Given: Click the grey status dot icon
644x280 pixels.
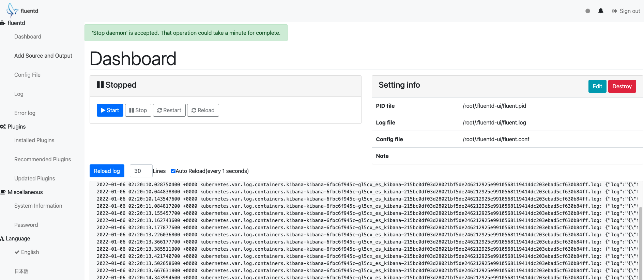Looking at the screenshot, I should (x=588, y=11).
